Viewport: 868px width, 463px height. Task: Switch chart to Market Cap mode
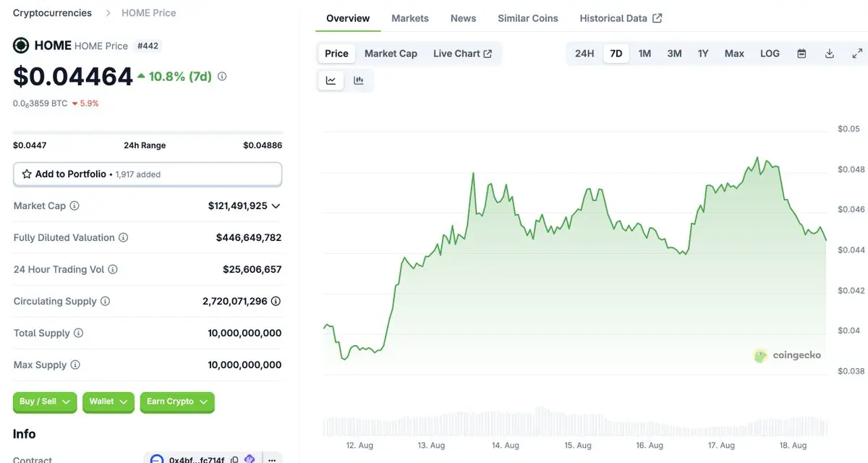(391, 54)
